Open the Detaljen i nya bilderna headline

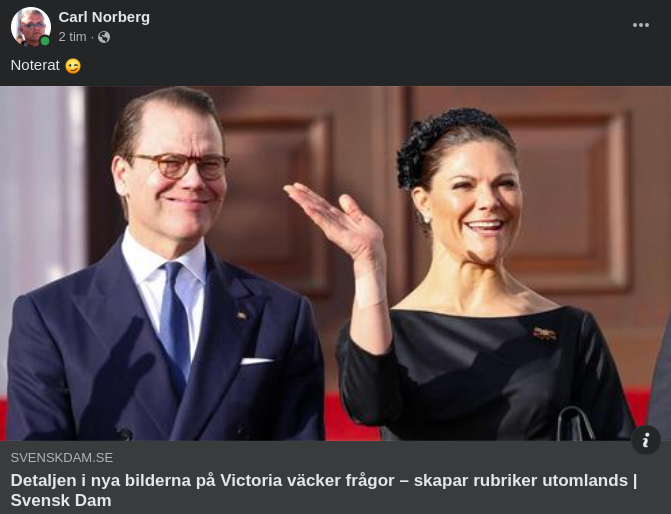[324, 490]
